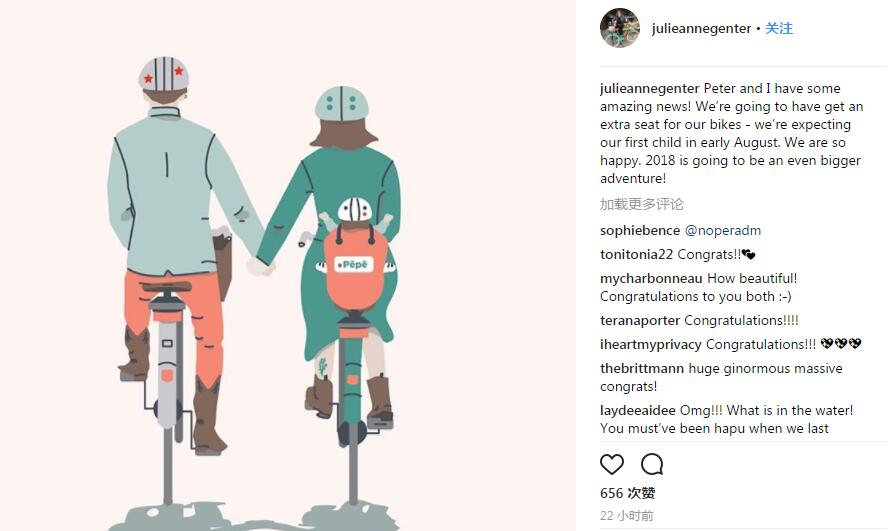Open comments with the speech bubble icon

[x=652, y=464]
